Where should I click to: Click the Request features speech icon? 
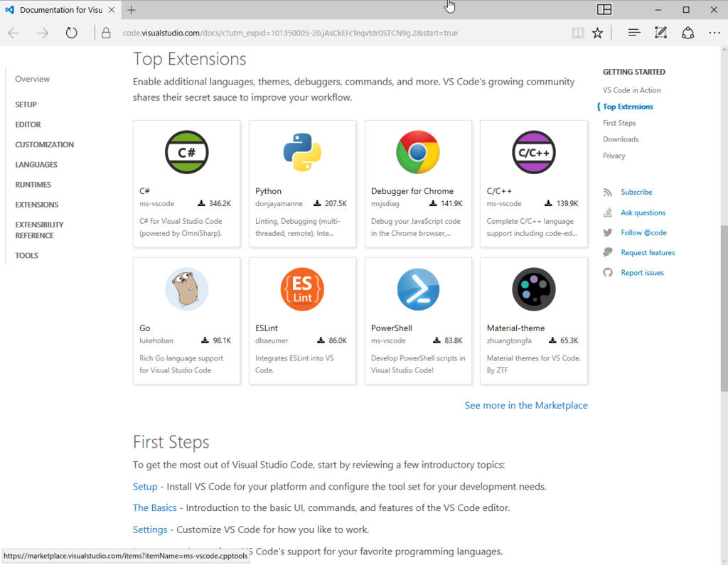tap(608, 252)
